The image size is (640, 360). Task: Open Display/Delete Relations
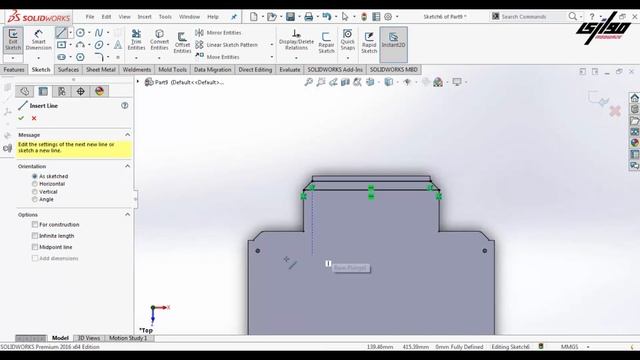click(296, 40)
